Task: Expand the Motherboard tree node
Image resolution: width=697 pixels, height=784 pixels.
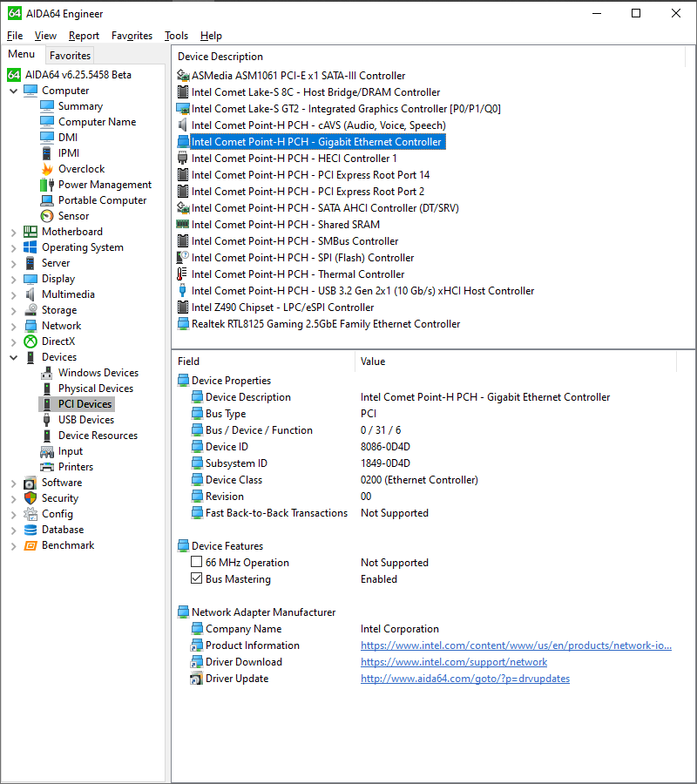Action: (13, 232)
